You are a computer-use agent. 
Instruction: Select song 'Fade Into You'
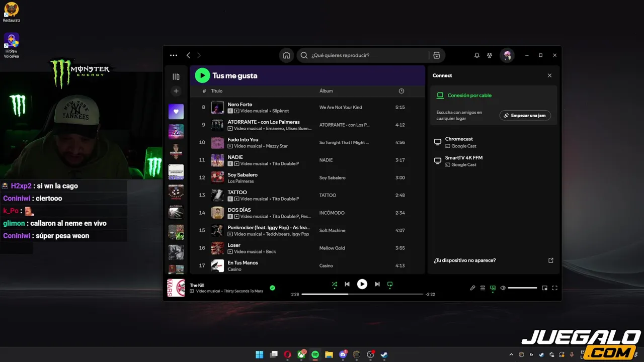tap(243, 140)
